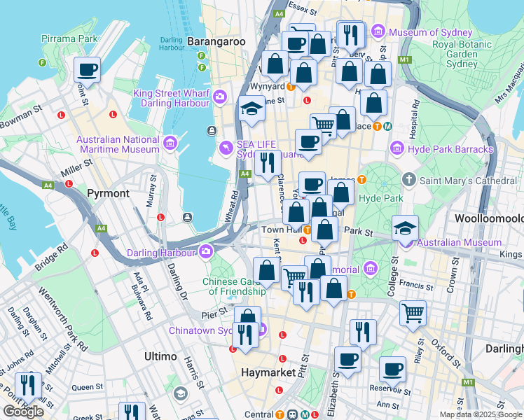Click Royal Botanic Garden Sydney label
The width and height of the screenshot is (524, 420).
click(462, 54)
